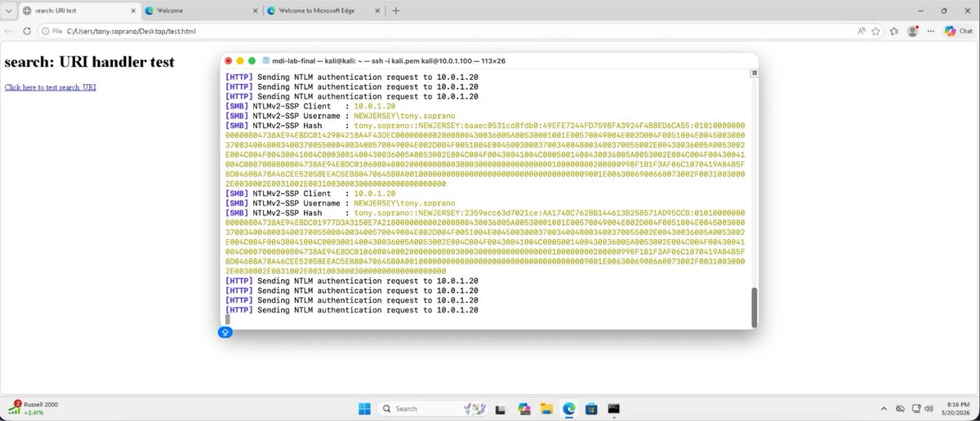Minimize the terminal with the yellow button
Screen dimensions: 980x421
click(240, 60)
